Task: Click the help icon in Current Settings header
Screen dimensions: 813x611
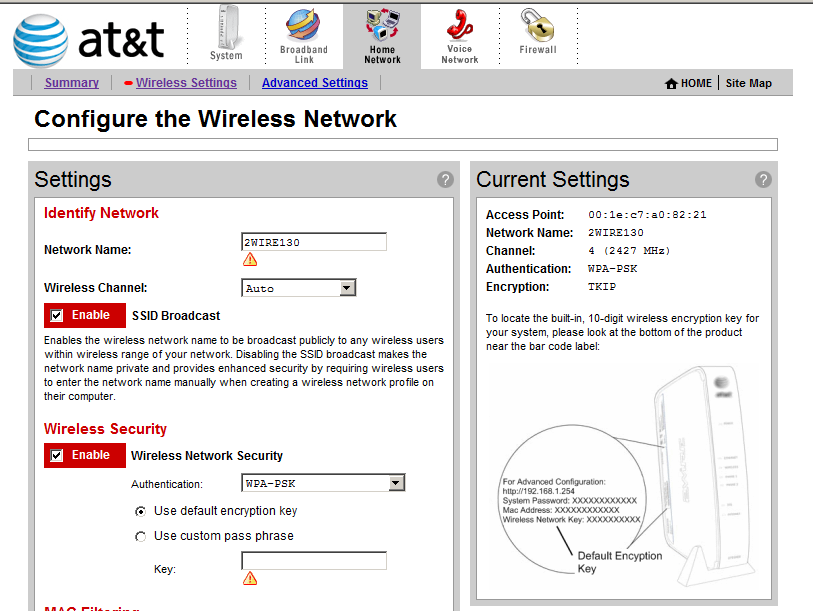Action: [x=763, y=180]
